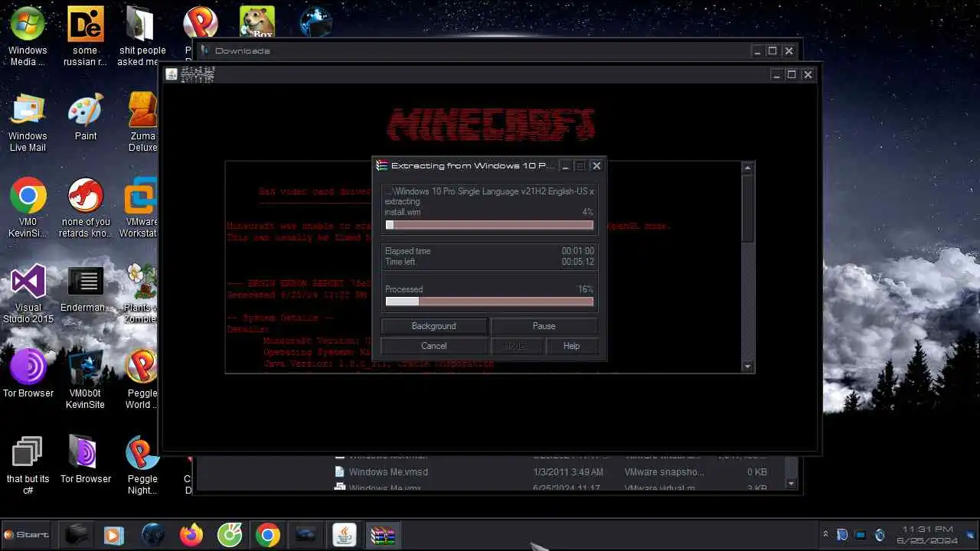Open media player icon on taskbar

tap(113, 535)
